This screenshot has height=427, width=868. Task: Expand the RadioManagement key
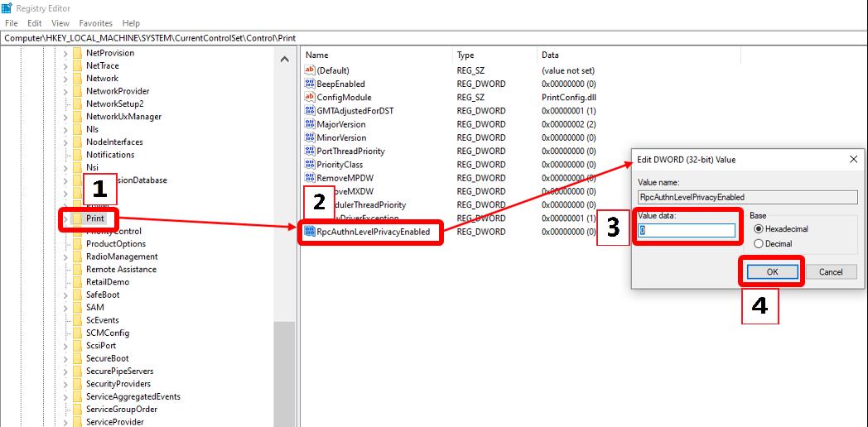pyautogui.click(x=65, y=257)
